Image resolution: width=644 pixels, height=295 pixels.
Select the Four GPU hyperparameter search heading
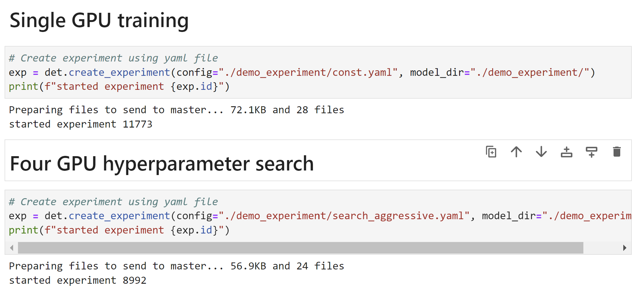[162, 164]
